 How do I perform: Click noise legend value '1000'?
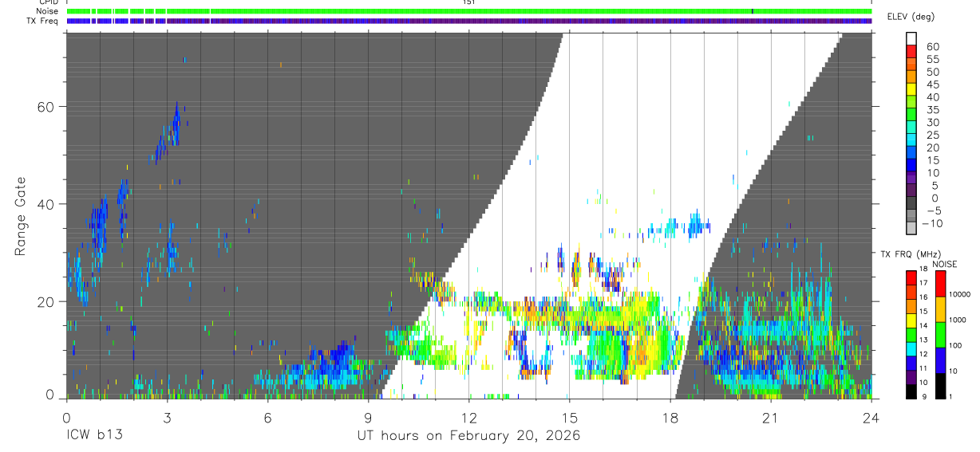(958, 320)
